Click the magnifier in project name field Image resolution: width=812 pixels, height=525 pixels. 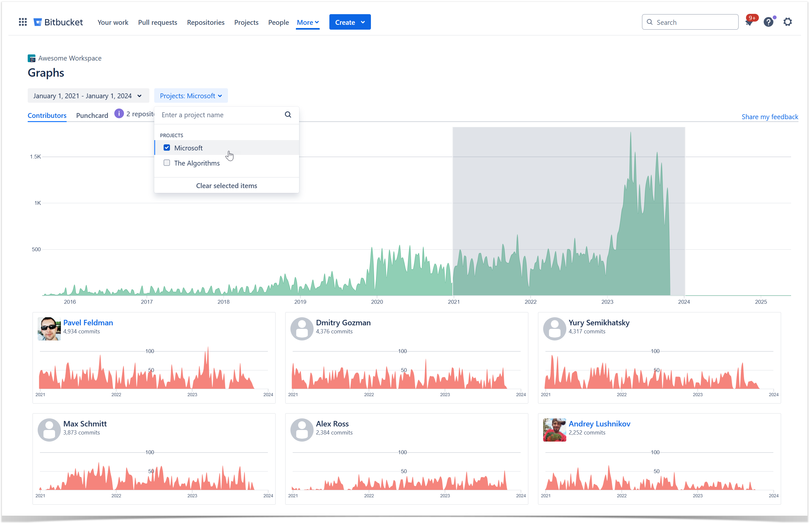click(288, 115)
